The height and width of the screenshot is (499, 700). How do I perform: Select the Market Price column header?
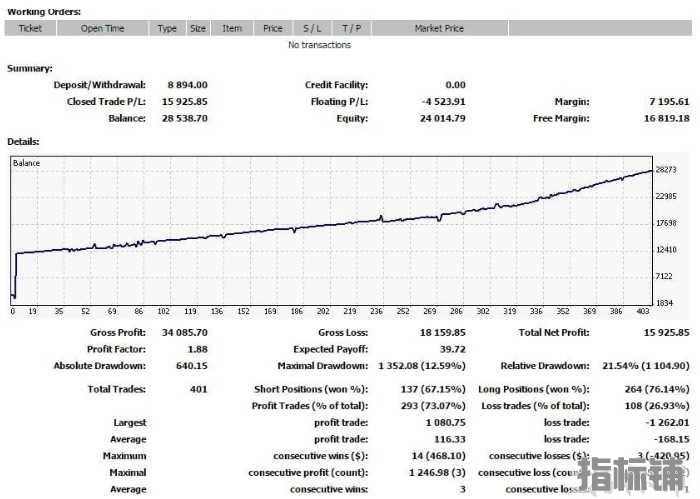(439, 28)
